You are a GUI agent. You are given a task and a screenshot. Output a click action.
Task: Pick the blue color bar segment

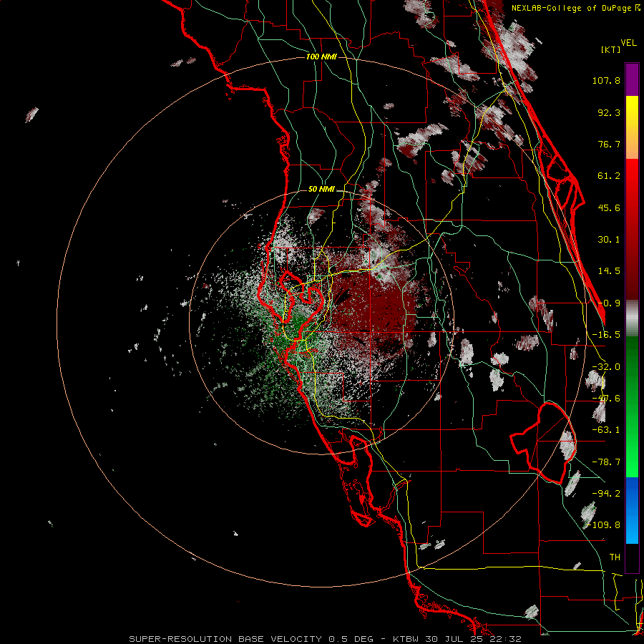[x=632, y=510]
